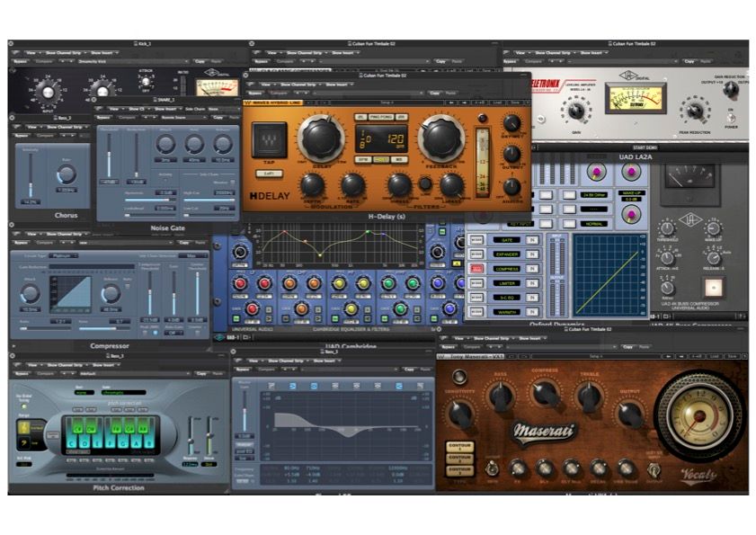Toggle the LoFi button on H-Delay
This screenshot has width=756, height=535.
269,174
